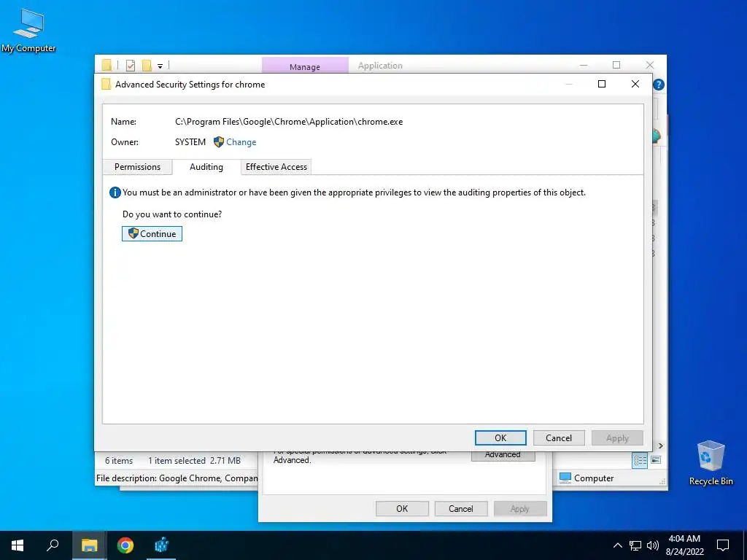The width and height of the screenshot is (747, 560).
Task: Open the Effective Access tab
Action: click(276, 167)
